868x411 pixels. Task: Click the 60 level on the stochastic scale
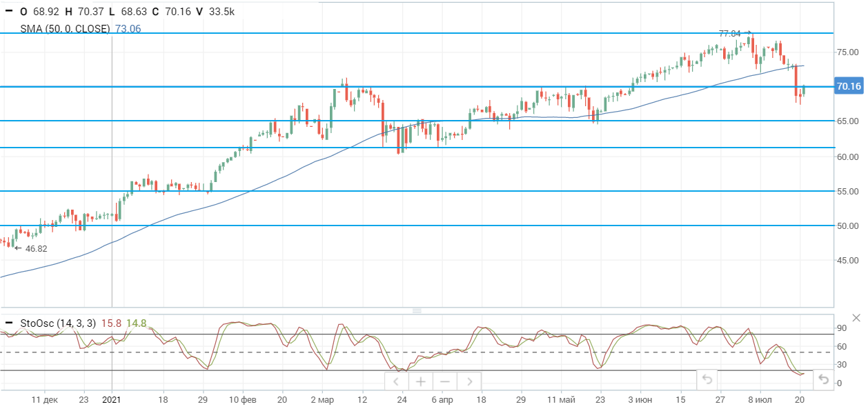[x=842, y=347]
